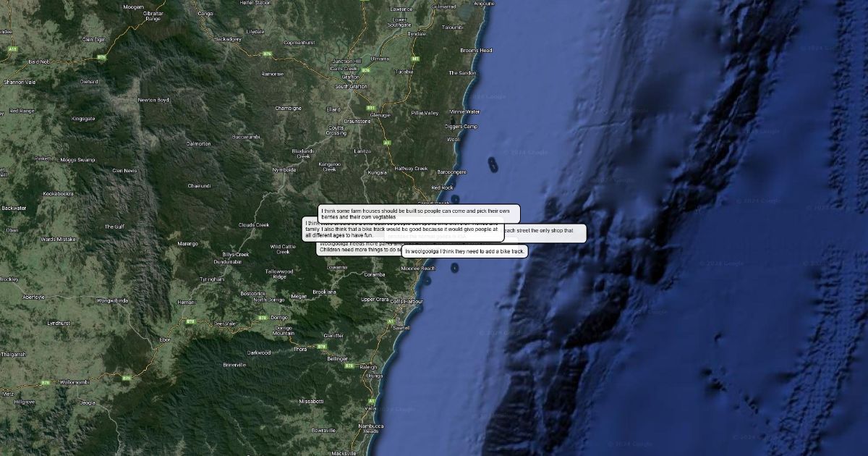
Task: Click the B76 route shield near Grafton
Action: tap(365, 70)
